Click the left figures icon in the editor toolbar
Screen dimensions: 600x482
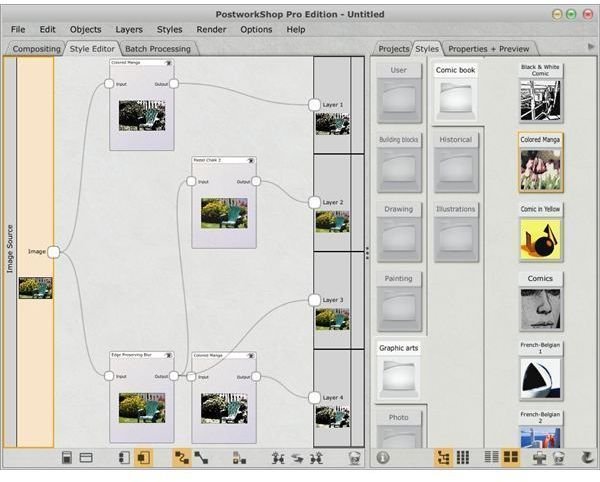(x=278, y=458)
